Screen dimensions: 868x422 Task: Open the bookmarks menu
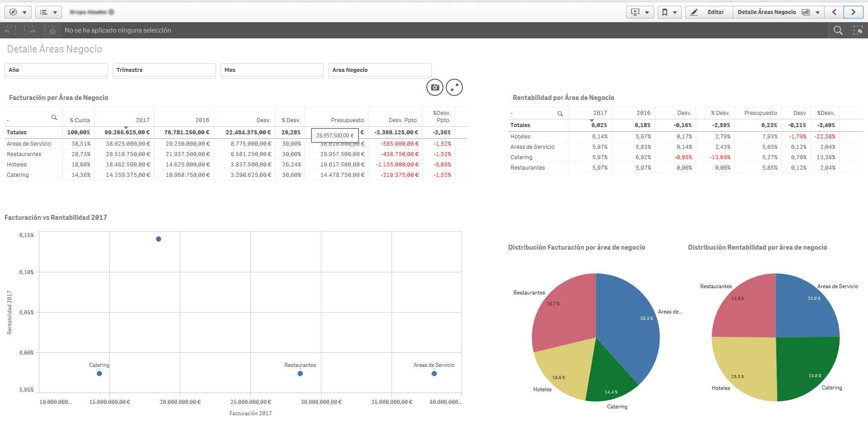pyautogui.click(x=669, y=12)
